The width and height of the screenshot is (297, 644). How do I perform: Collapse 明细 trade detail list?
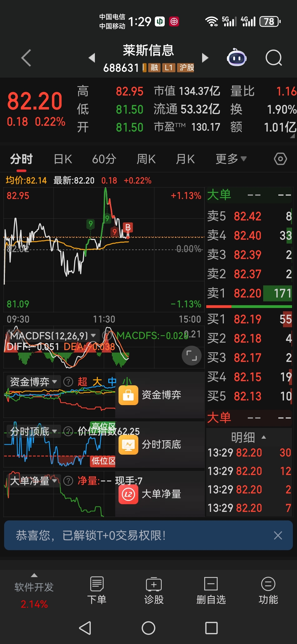(x=249, y=437)
